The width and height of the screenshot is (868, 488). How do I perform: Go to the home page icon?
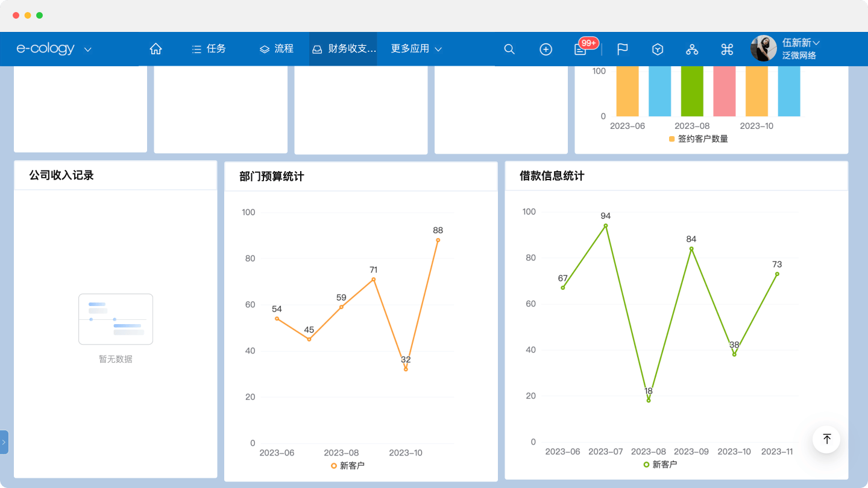point(156,49)
